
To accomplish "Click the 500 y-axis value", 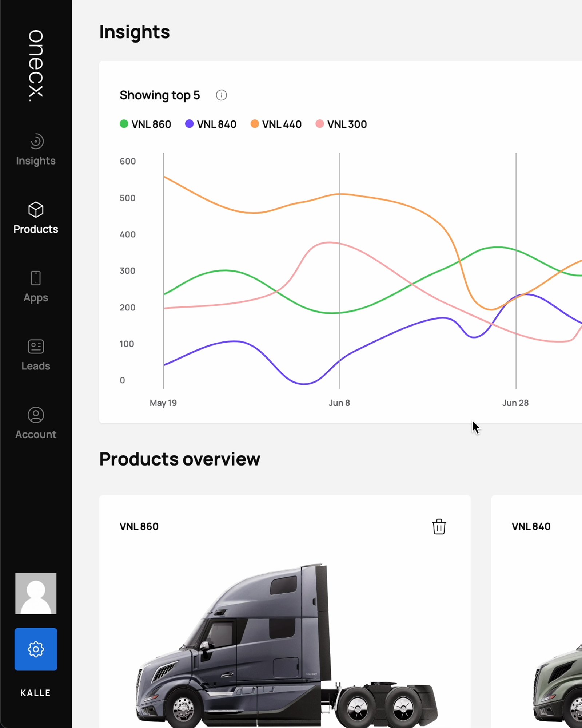I will pyautogui.click(x=128, y=198).
